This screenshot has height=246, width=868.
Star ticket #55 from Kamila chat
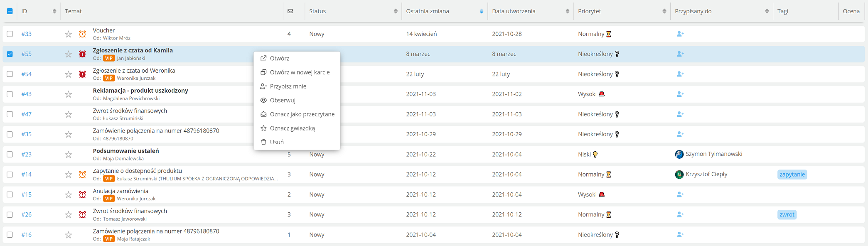69,54
